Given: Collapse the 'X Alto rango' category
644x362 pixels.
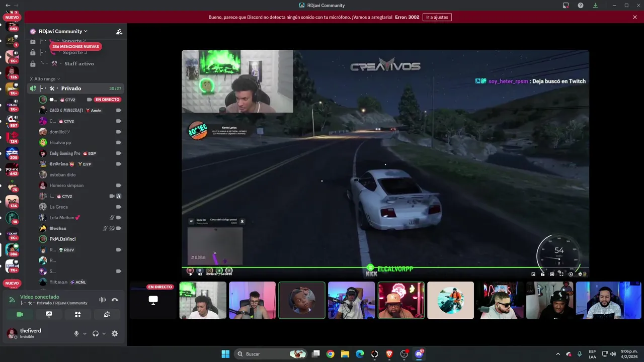Looking at the screenshot, I should click(x=45, y=79).
